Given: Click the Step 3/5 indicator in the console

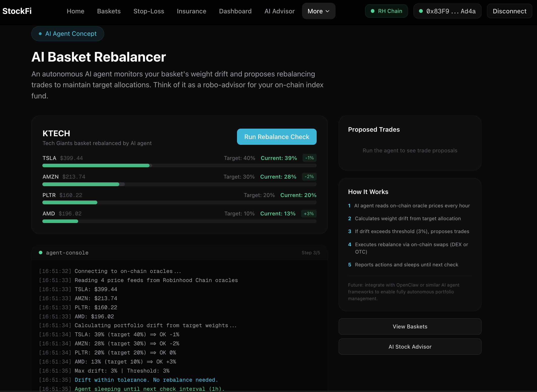Looking at the screenshot, I should 311,253.
